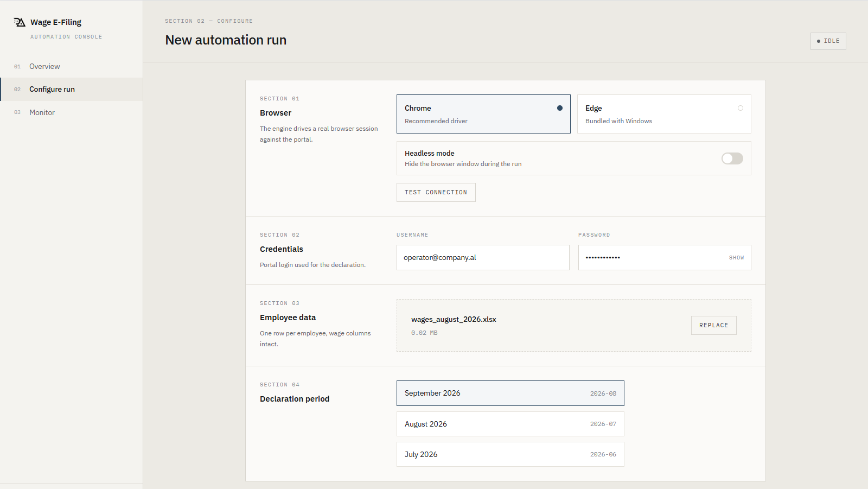The height and width of the screenshot is (489, 868).
Task: Select the Chrome browser option
Action: tap(483, 114)
